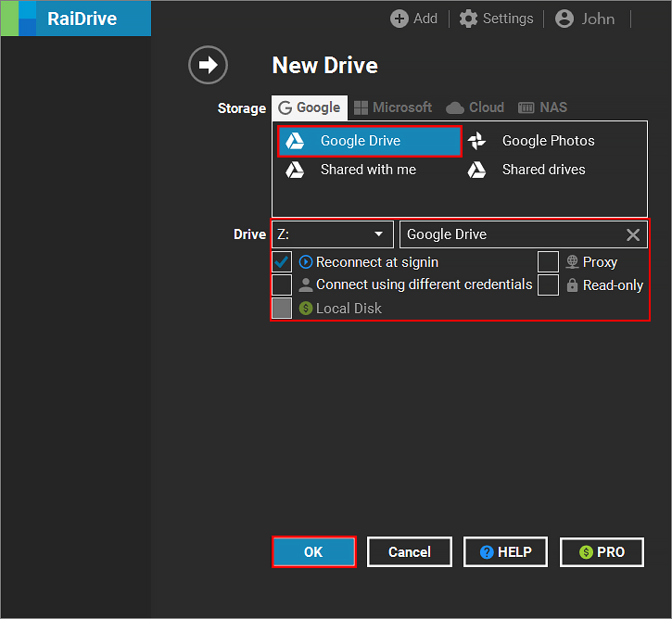This screenshot has width=672, height=619.
Task: Click the Add label in top bar
Action: 425,19
